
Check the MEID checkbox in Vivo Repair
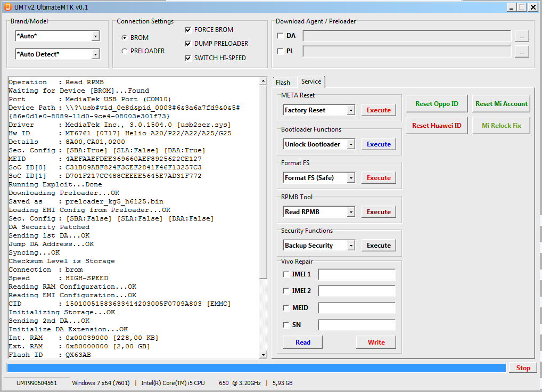286,308
